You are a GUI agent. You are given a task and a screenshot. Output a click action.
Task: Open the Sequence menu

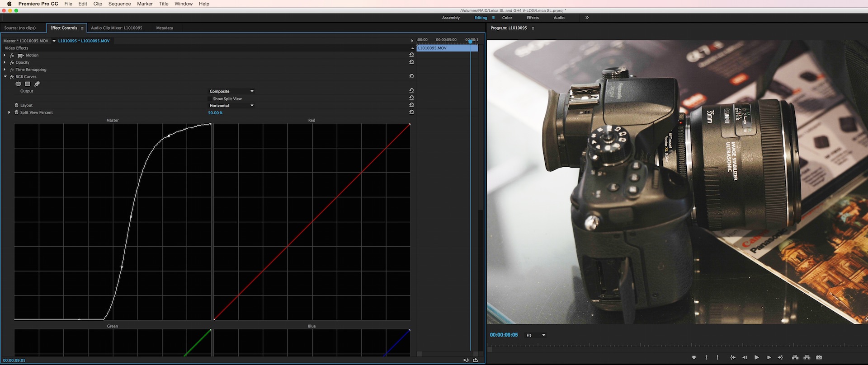tap(119, 4)
